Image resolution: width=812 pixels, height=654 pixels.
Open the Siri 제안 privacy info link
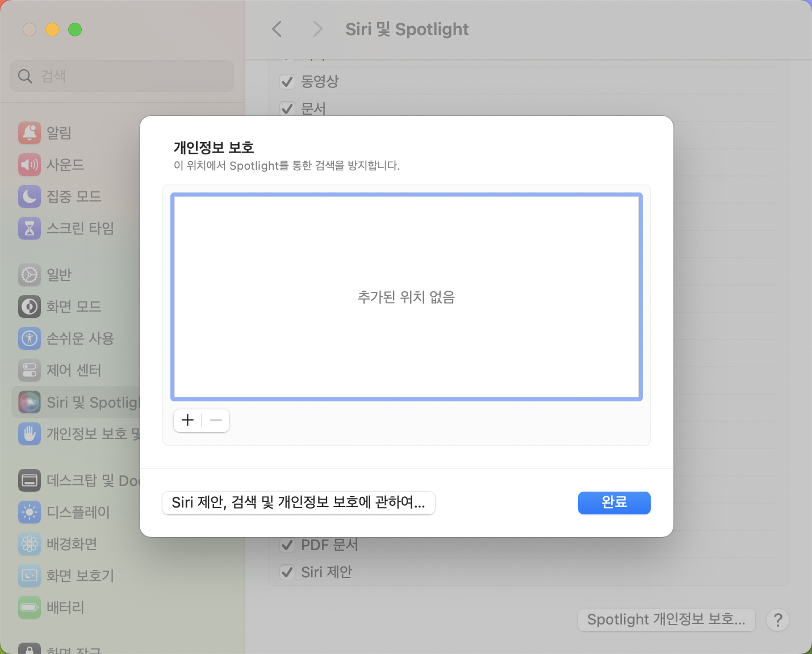point(299,503)
